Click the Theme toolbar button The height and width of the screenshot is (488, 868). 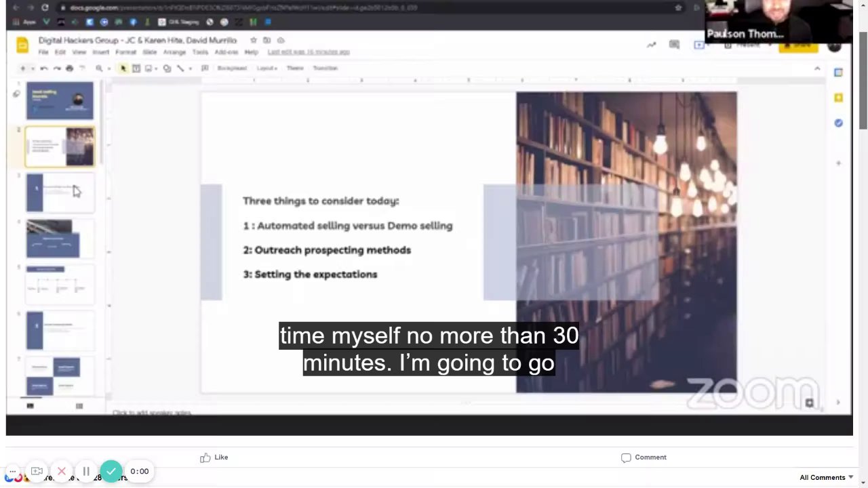coord(295,68)
